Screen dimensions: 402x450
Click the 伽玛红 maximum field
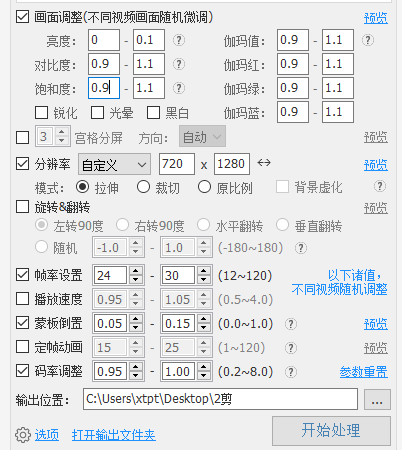[338, 64]
